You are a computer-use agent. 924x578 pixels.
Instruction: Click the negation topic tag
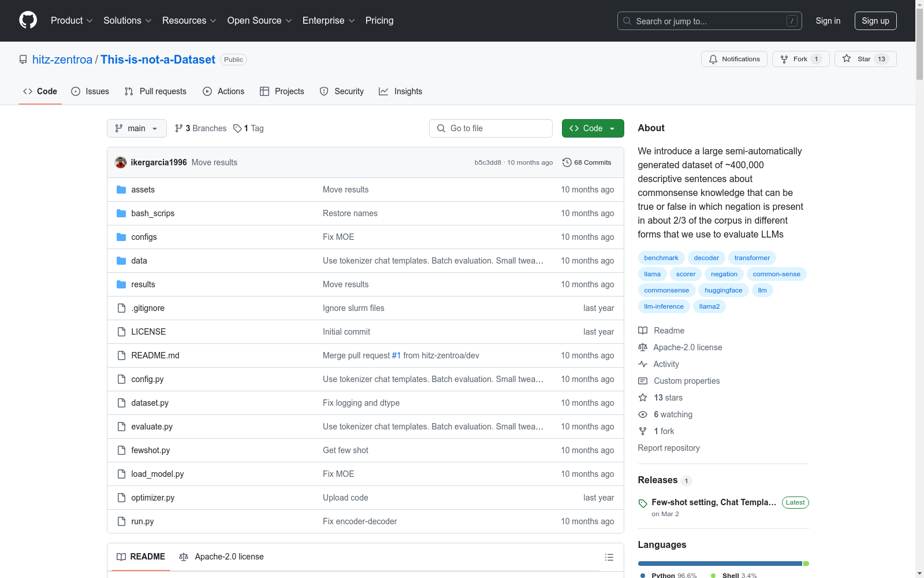tap(724, 274)
